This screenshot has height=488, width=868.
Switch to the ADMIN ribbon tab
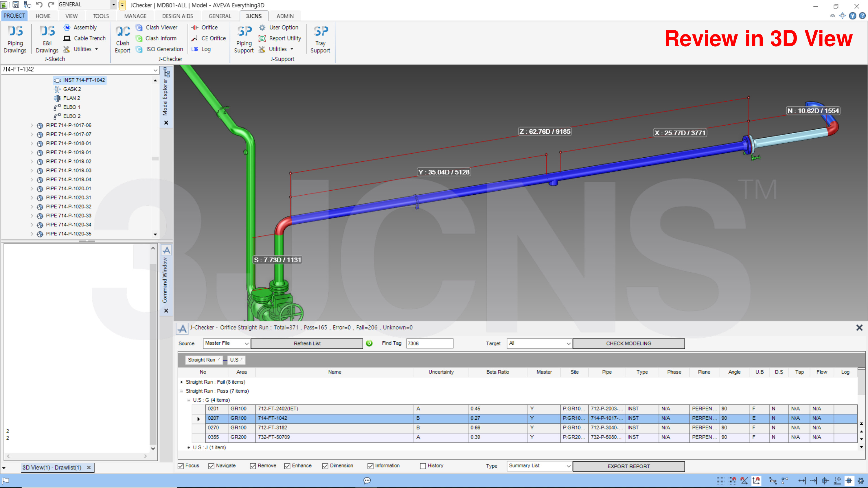(x=285, y=16)
